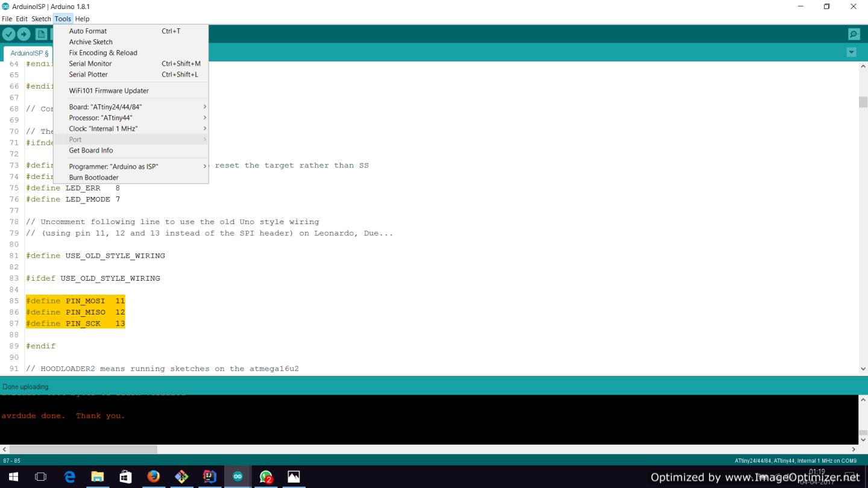
Task: Open Serial Monitor from Tools menu
Action: coord(131,63)
